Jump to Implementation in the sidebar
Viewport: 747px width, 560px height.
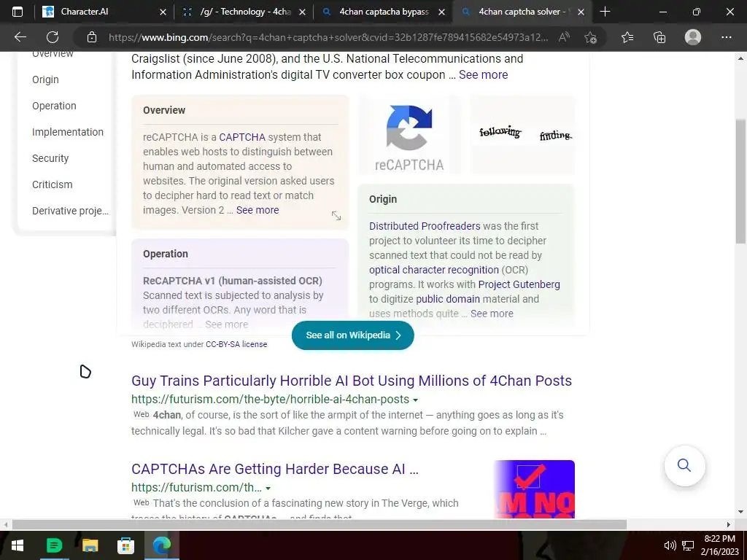pyautogui.click(x=68, y=132)
